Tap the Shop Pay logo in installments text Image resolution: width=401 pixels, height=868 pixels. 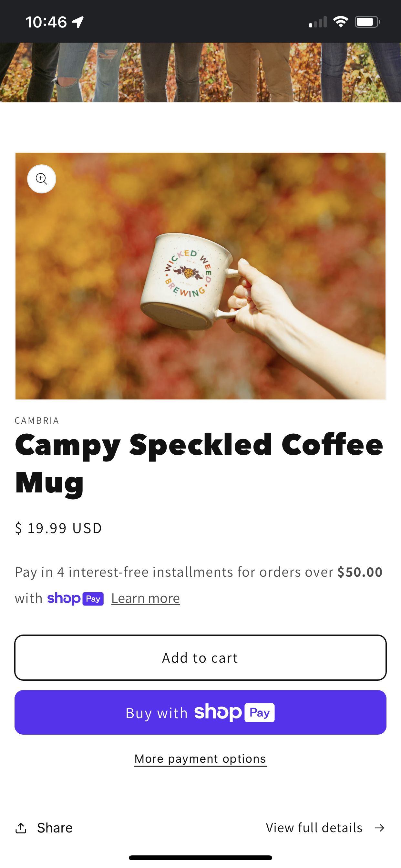75,598
